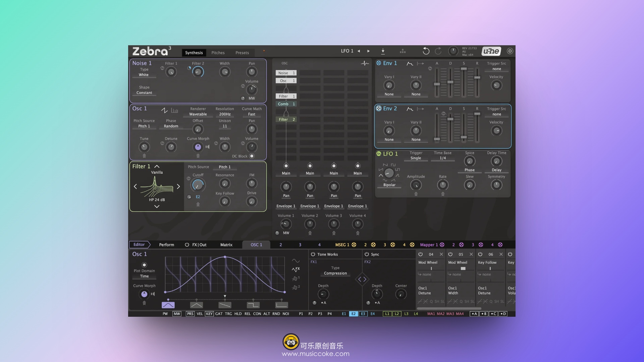Click the Env 2 module icon
Screen dimensions: 644x362
click(x=379, y=108)
